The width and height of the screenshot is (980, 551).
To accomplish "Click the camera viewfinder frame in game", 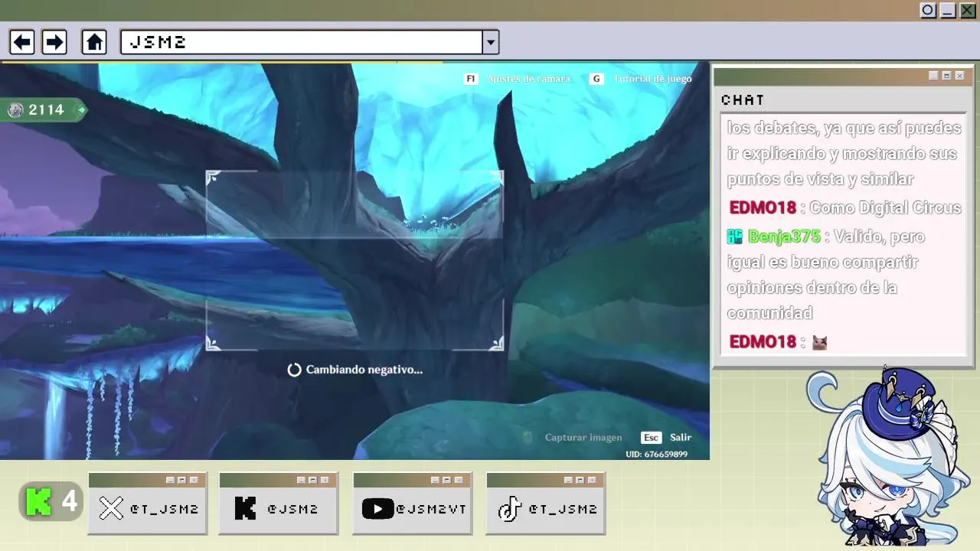I will coord(354,261).
